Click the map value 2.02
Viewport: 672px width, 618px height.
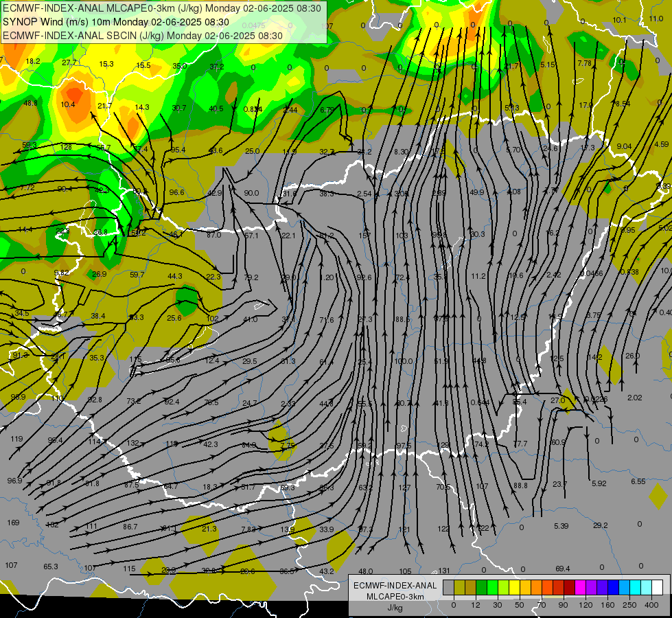point(635,398)
